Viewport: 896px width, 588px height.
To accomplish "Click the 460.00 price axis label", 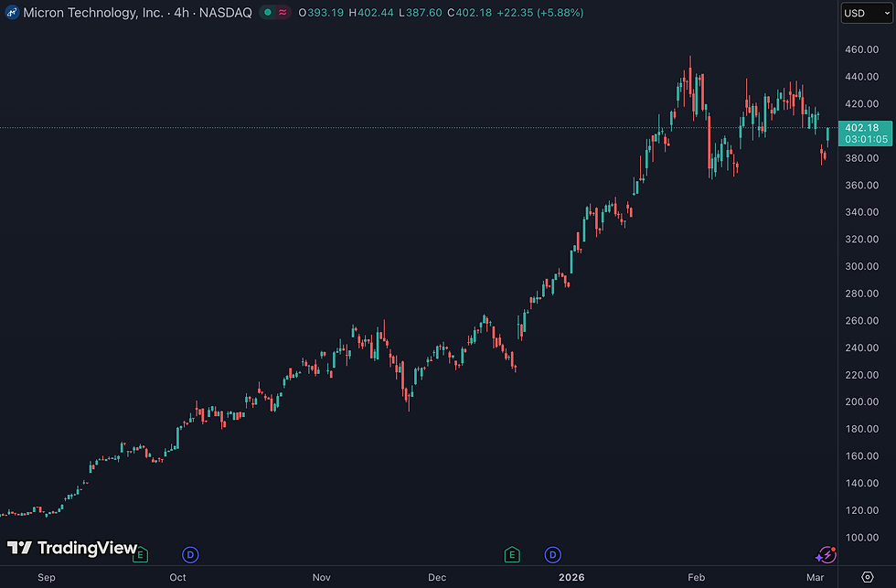I will tap(861, 49).
